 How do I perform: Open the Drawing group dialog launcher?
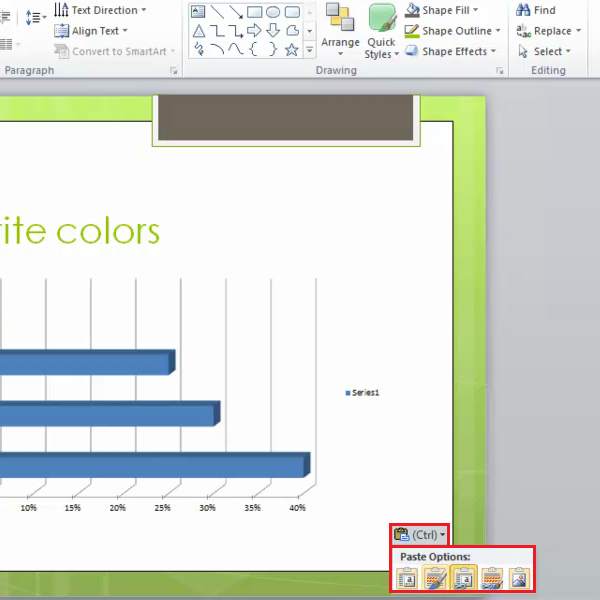coord(500,70)
